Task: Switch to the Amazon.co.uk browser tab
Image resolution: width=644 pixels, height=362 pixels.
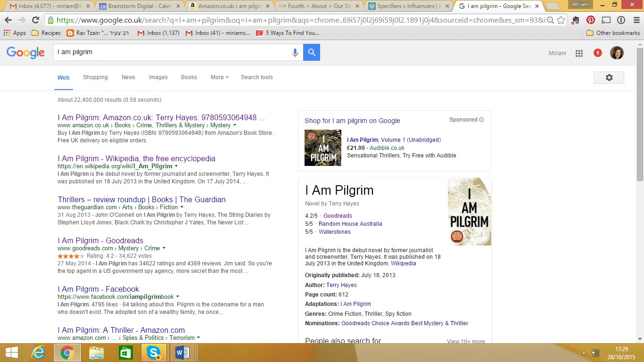Action: (x=228, y=7)
